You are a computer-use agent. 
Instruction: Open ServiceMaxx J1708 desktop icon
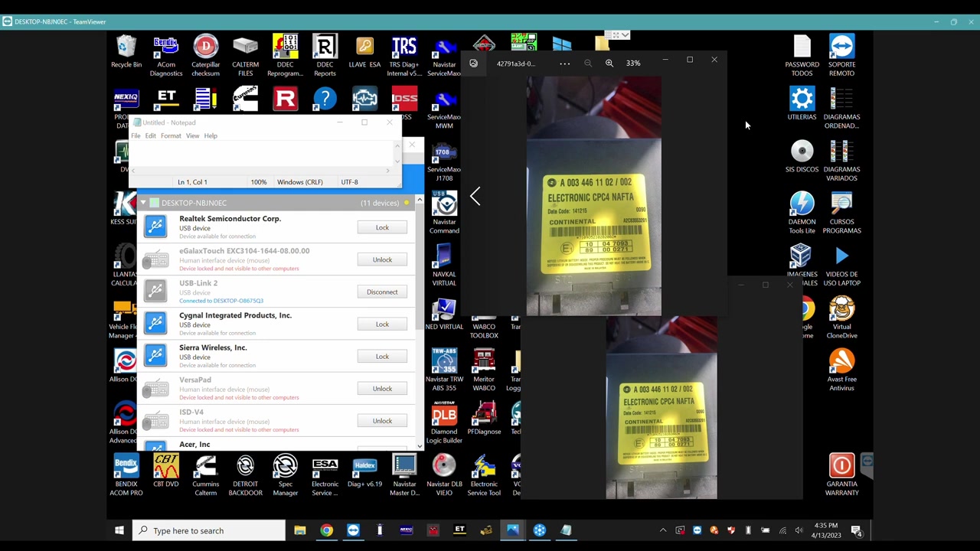444,161
